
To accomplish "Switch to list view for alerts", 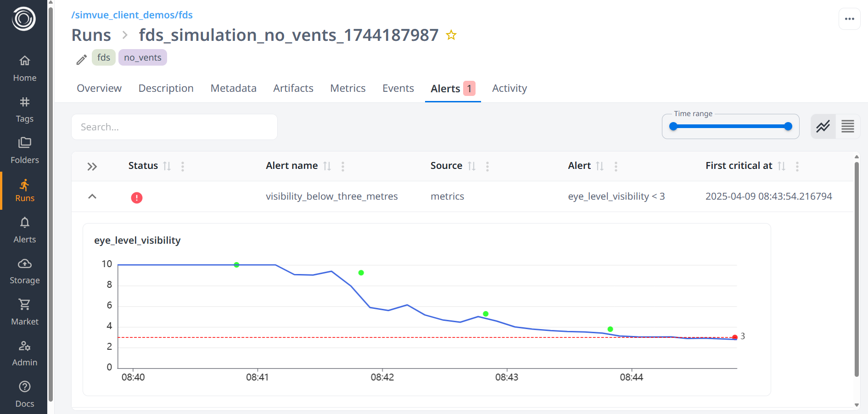I will 847,126.
